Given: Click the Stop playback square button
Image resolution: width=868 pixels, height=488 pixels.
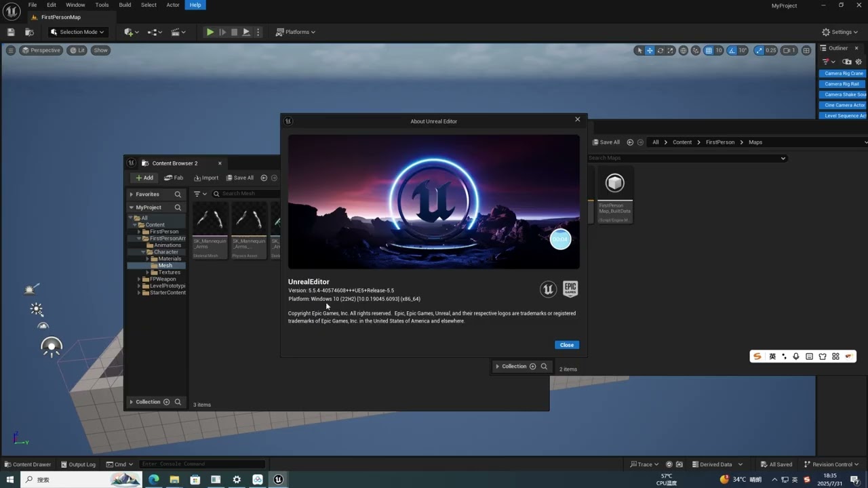Looking at the screenshot, I should click(x=235, y=32).
